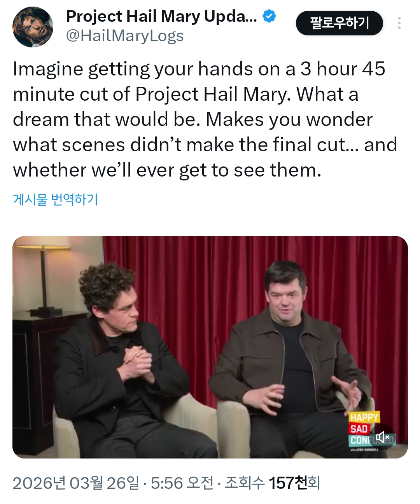Viewport: 420px width, 504px height.
Task: Open the Project Hail Mary Updates profile avatar
Action: tap(33, 27)
